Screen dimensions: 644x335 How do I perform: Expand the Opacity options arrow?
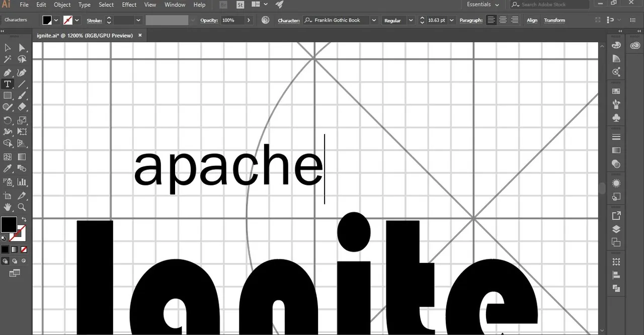click(x=248, y=20)
